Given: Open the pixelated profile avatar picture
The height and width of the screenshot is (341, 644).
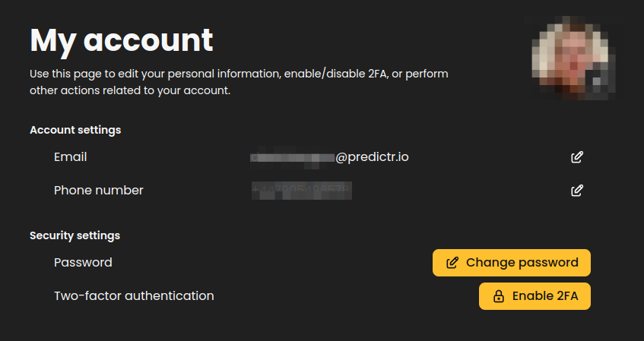Looking at the screenshot, I should tap(573, 58).
